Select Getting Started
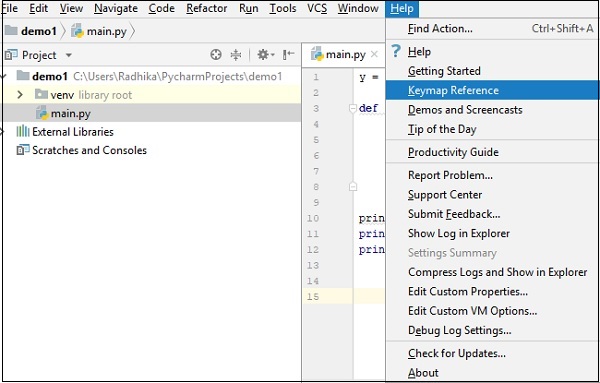The image size is (600, 383). click(x=492, y=71)
